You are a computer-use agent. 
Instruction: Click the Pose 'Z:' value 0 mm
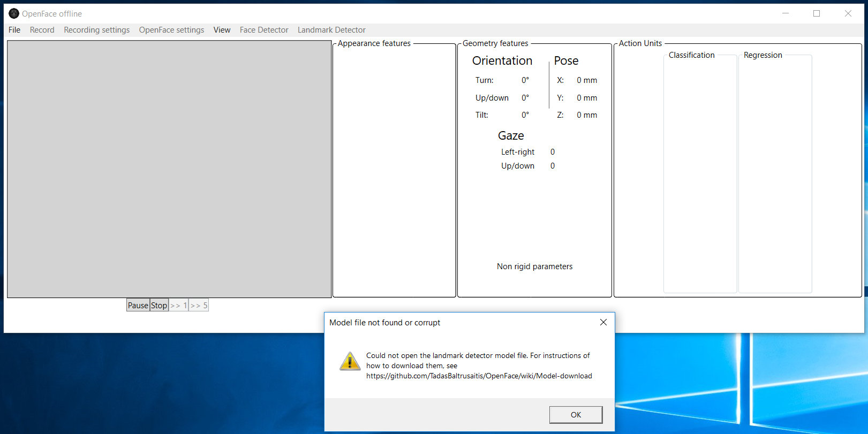(x=587, y=115)
